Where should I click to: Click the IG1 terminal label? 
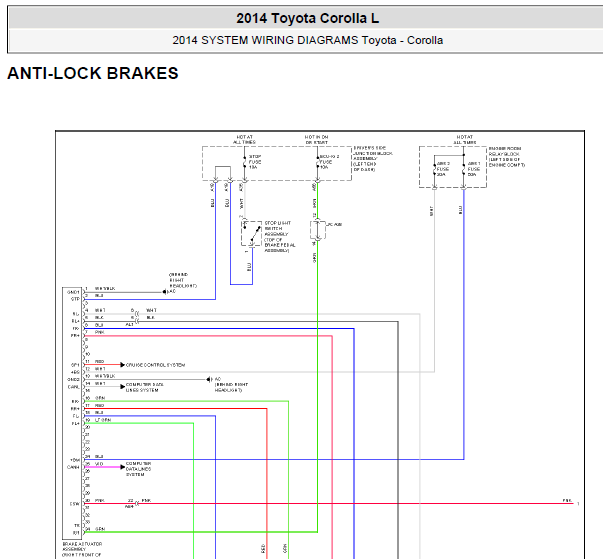point(76,533)
